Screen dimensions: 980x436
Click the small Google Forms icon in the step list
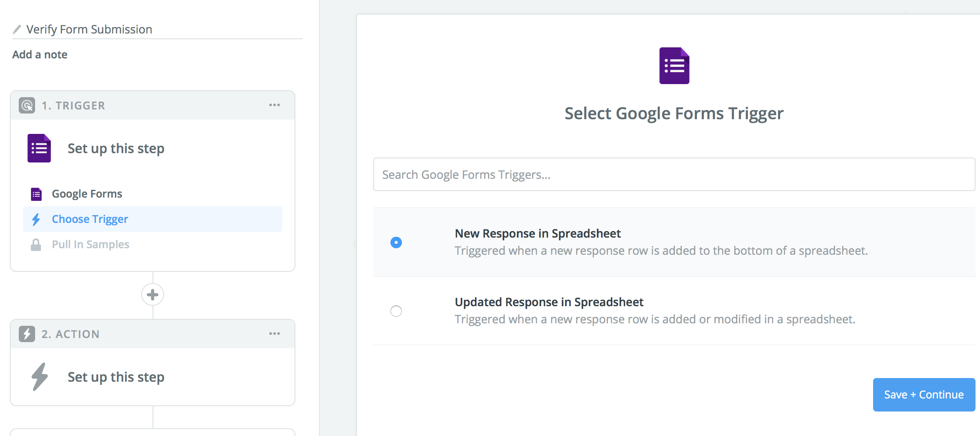[x=36, y=194]
